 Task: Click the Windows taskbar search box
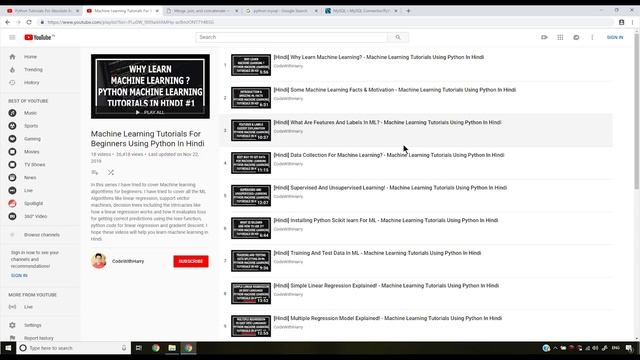coord(73,348)
